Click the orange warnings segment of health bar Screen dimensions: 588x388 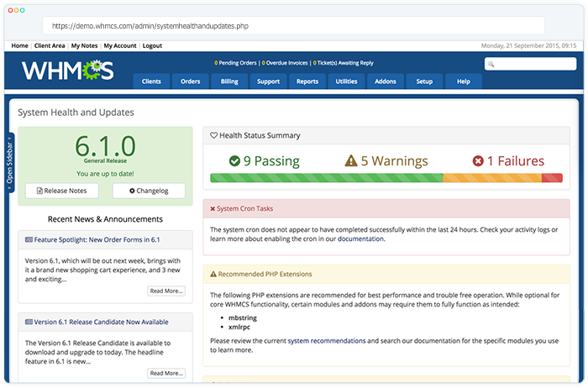492,178
